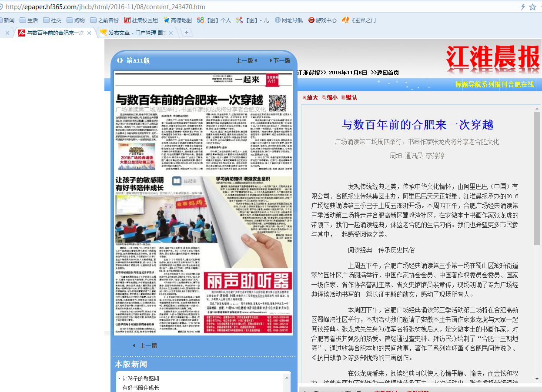542x392 pixels.
Task: Click the lightning speed-mode icon in address bar
Action: coord(523,7)
